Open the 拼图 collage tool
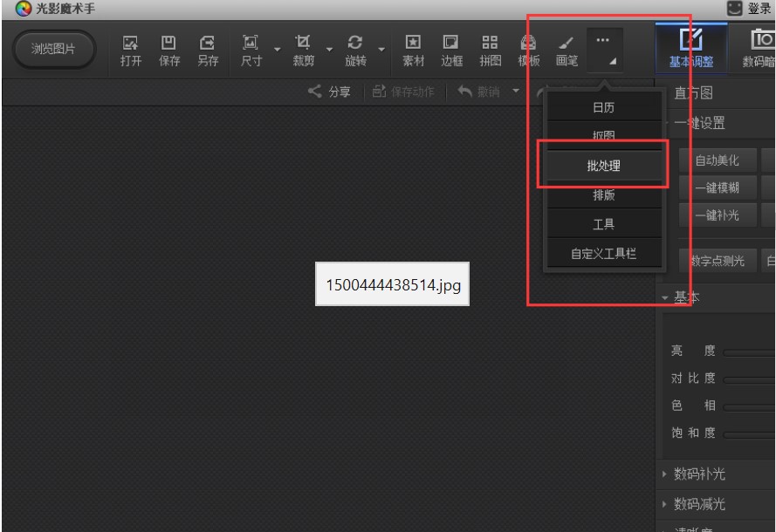 point(490,51)
